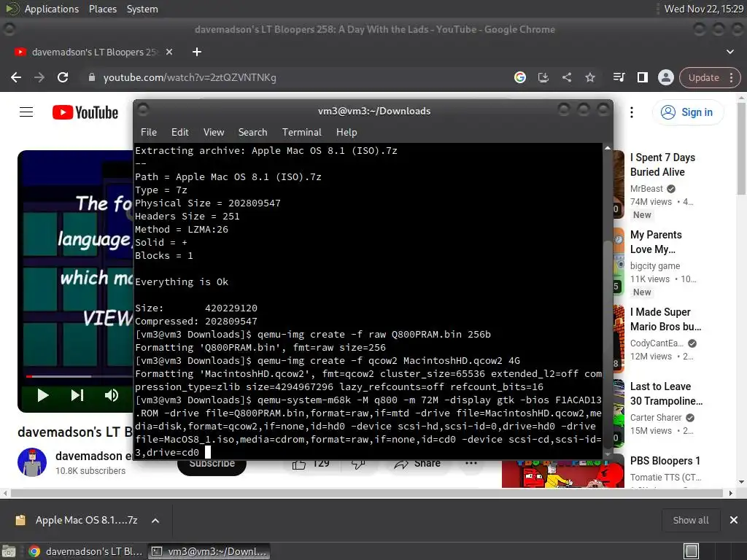Seek on the video progress bar

click(79, 376)
